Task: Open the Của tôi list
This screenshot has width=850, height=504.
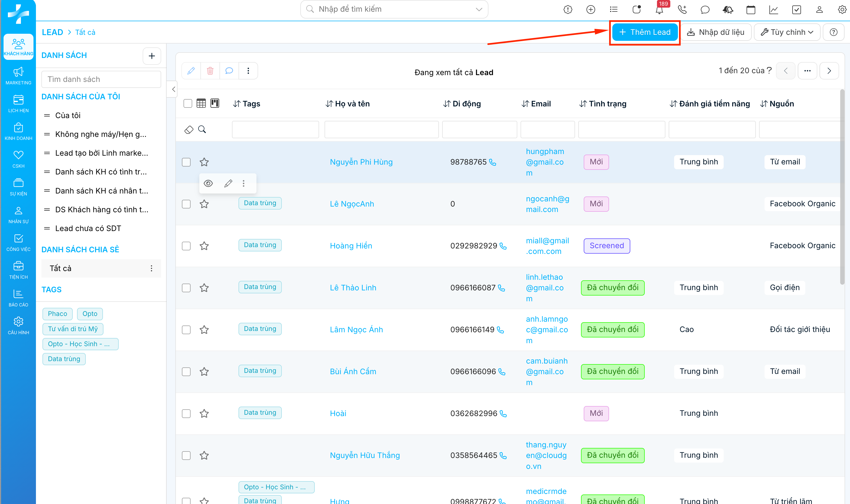Action: (68, 115)
